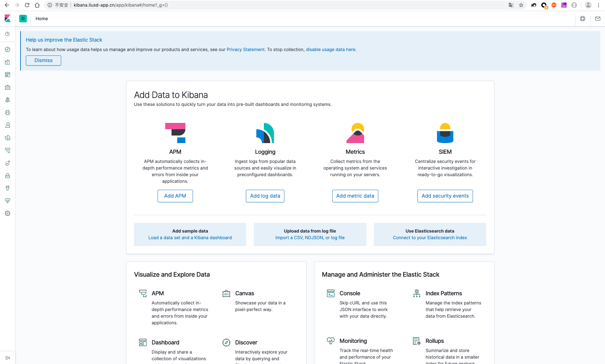Click the Kibana logo in the header

point(8,19)
